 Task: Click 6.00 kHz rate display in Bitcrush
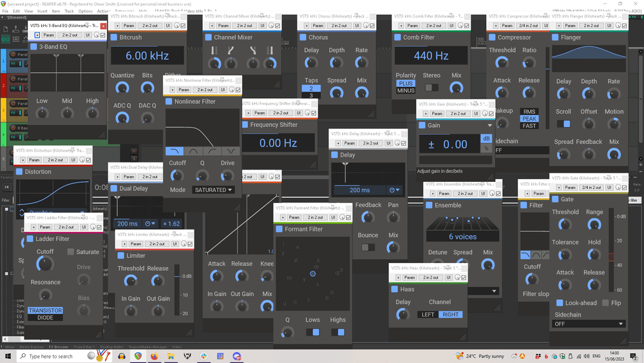[x=147, y=55]
